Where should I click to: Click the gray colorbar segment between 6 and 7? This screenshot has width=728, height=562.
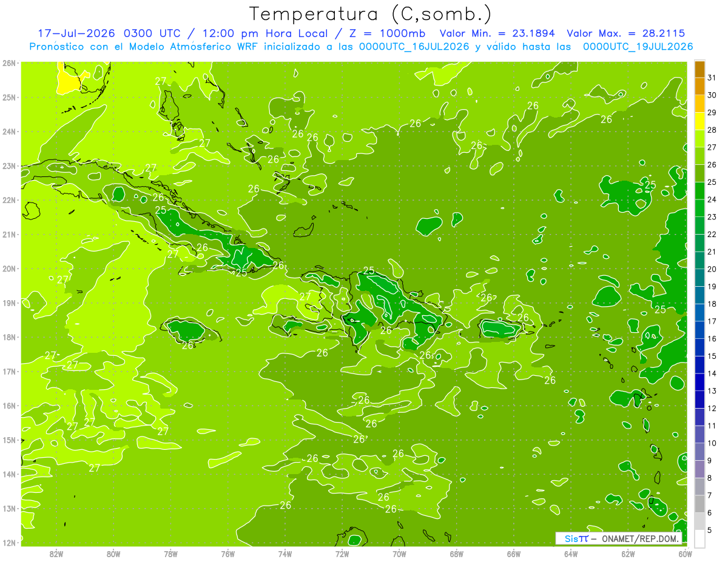699,504
